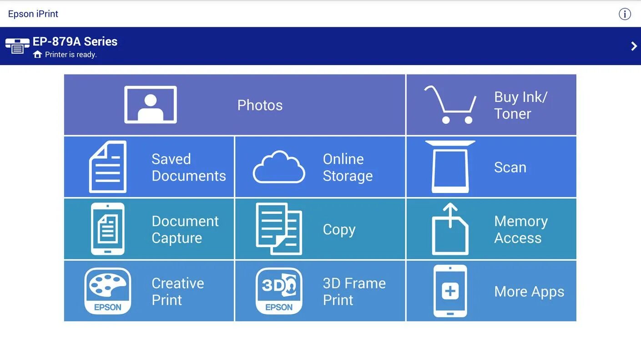Viewport: 641px width, 364px height.
Task: Select the 3D Frame Print label
Action: 354,292
